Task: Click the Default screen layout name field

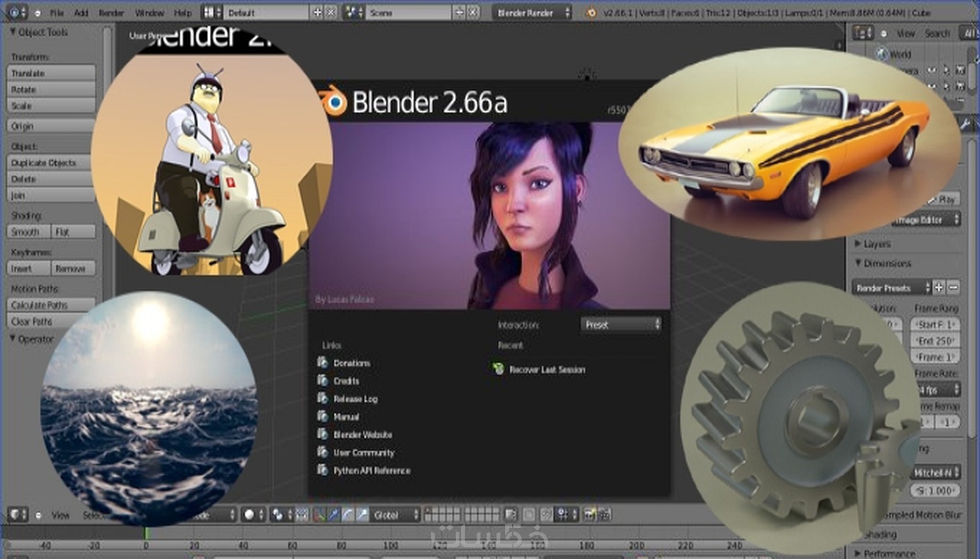Action: (x=267, y=12)
